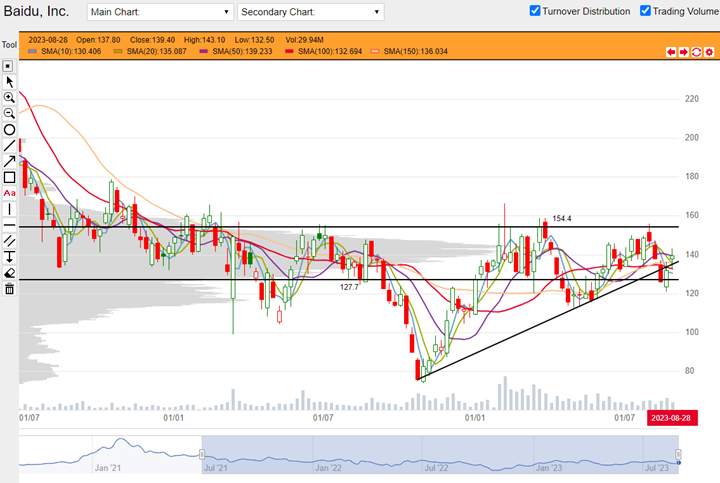The width and height of the screenshot is (720, 483).
Task: Click the Vol:29.94M value
Action: 304,40
